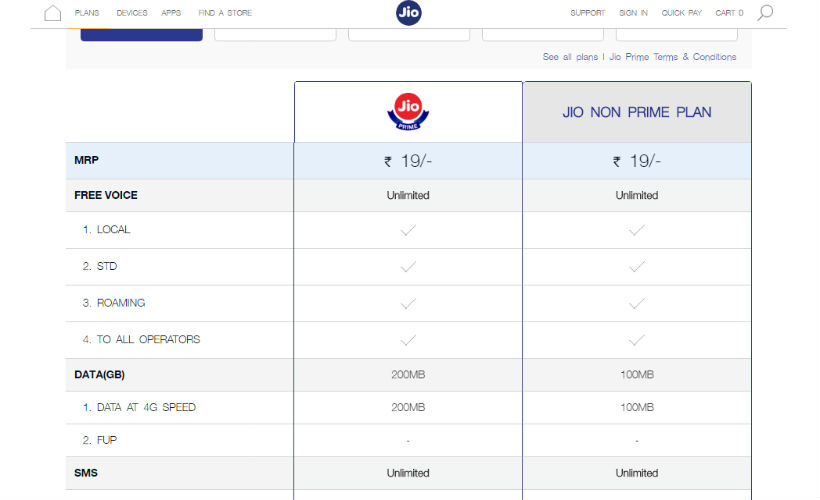Click Unlimited free voice under Jio Prime
This screenshot has width=820, height=500.
(408, 195)
